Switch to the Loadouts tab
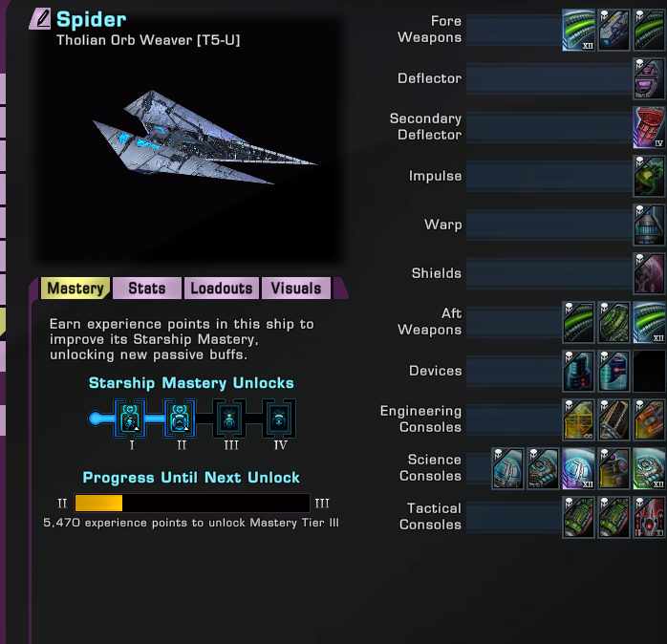The width and height of the screenshot is (667, 644). [222, 289]
